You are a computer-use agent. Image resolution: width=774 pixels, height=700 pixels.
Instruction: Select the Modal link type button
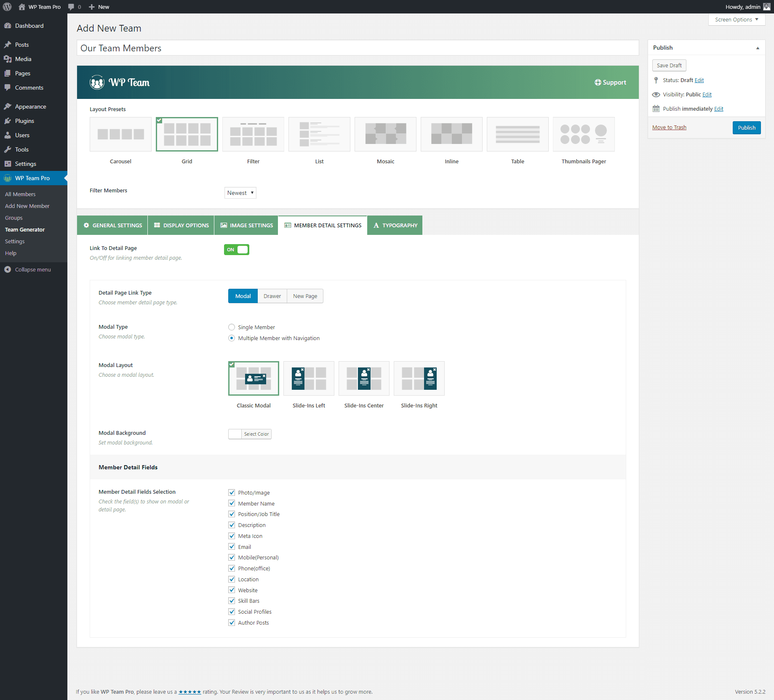point(243,296)
